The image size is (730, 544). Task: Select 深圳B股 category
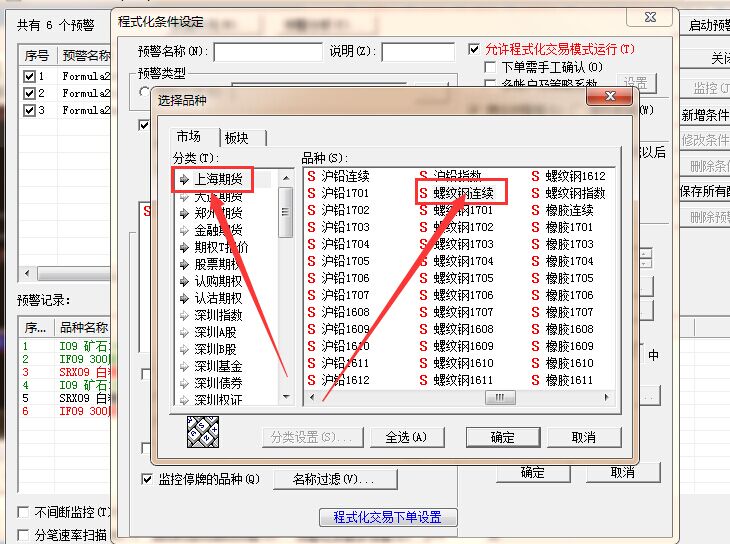point(215,349)
